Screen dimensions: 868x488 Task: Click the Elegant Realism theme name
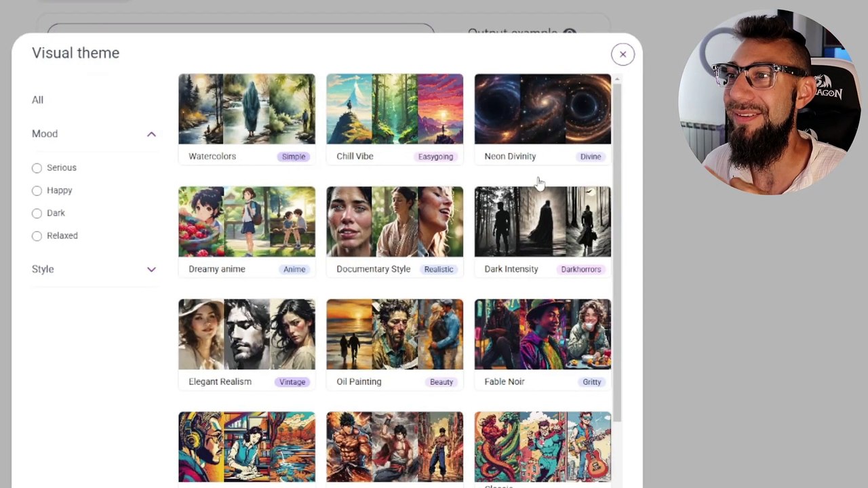(220, 382)
